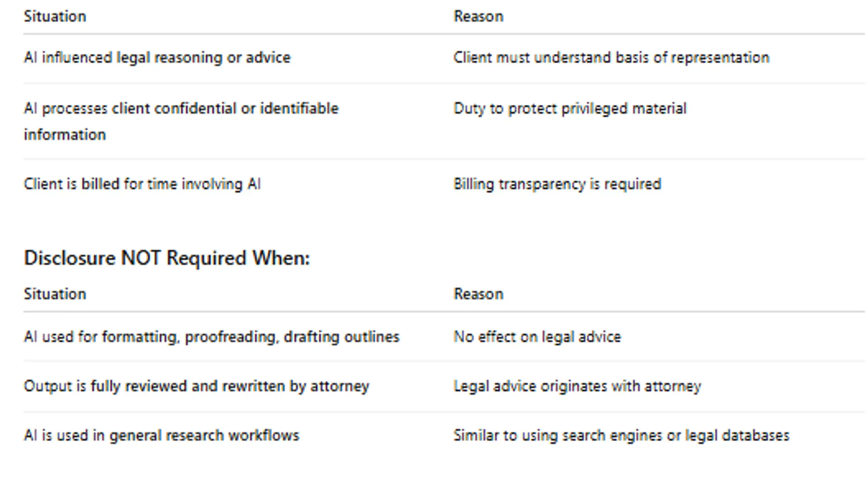Click the row separator above 'Client is billed' row
The height and width of the screenshot is (488, 868).
point(443,159)
